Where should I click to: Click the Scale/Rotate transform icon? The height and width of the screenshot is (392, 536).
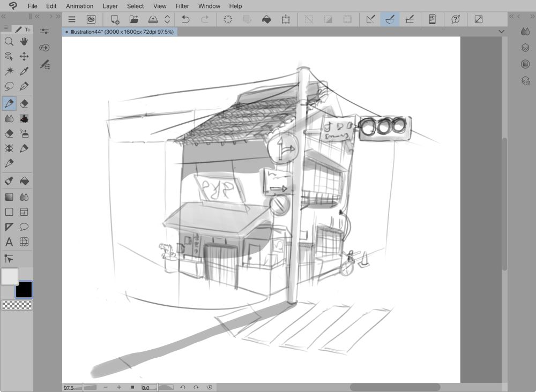[x=286, y=19]
